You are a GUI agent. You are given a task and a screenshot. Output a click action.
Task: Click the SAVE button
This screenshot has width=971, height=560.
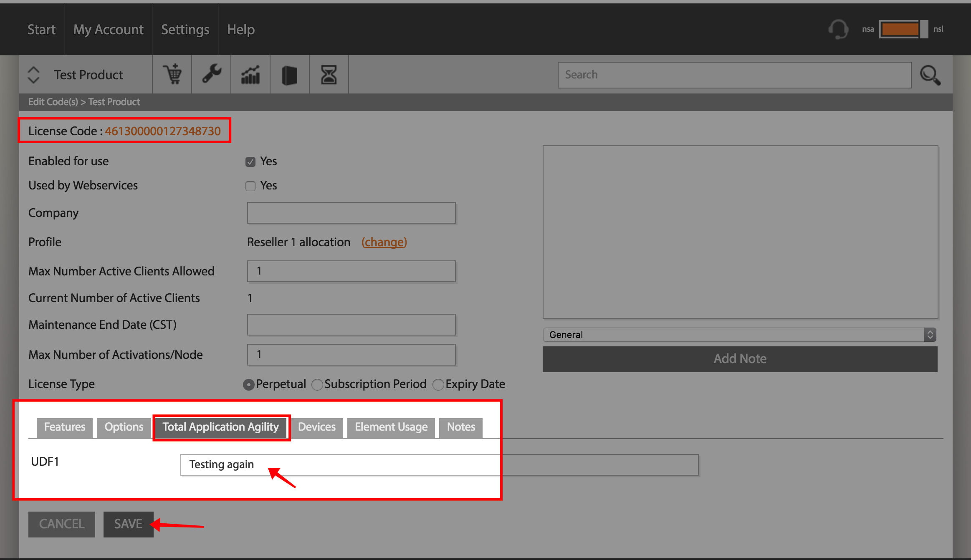click(129, 524)
